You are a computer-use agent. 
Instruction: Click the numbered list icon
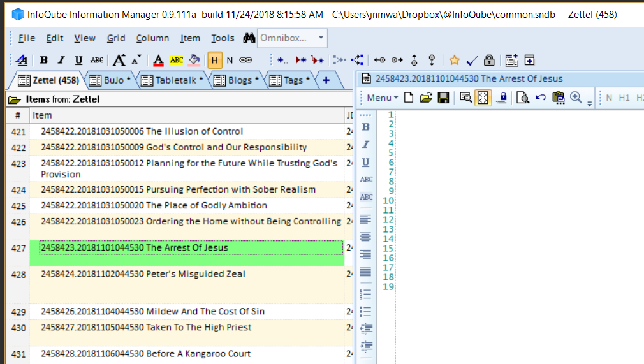point(365,294)
